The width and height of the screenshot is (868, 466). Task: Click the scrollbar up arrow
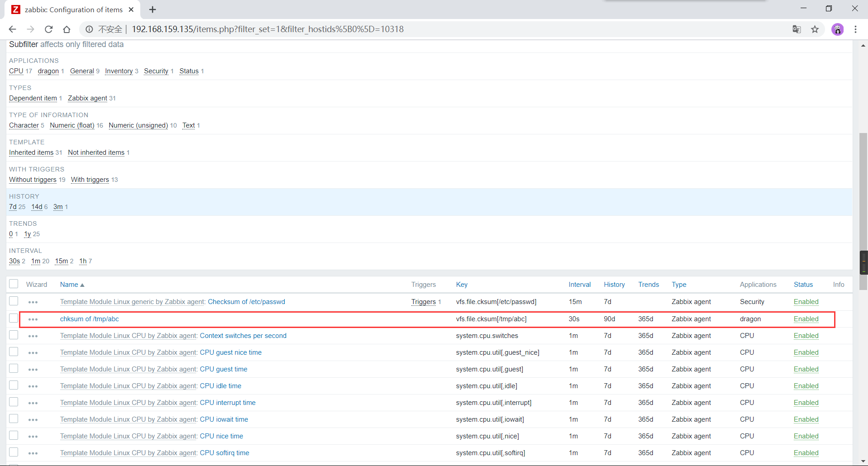click(863, 45)
